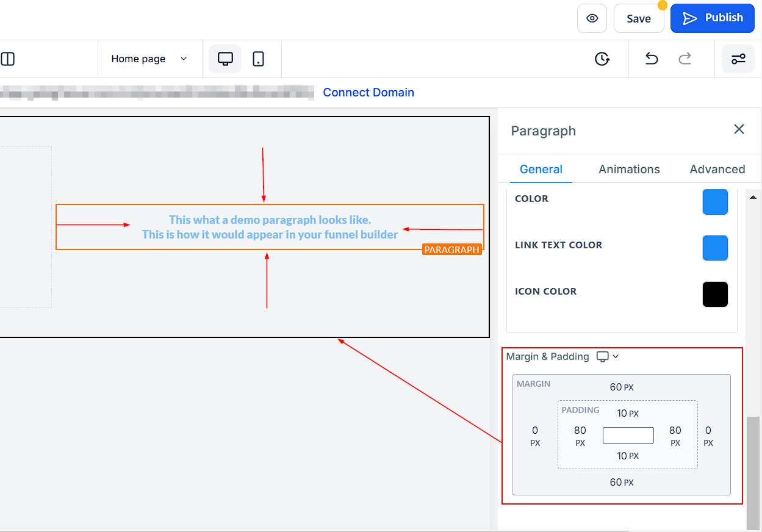Expand Margin & Padding device dropdown
Screen dimensions: 762x532
[608, 356]
